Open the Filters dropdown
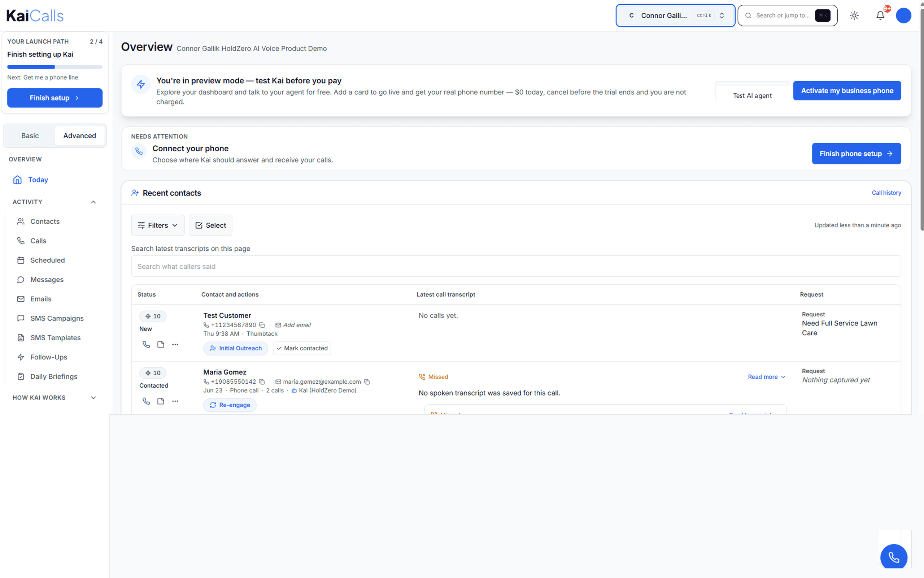Viewport: 924px width, 578px height. (158, 225)
